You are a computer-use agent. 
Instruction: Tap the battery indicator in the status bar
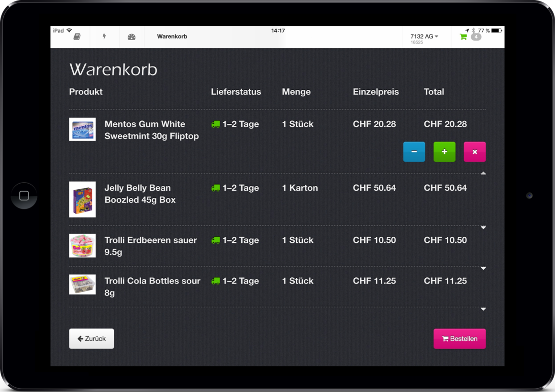[497, 31]
